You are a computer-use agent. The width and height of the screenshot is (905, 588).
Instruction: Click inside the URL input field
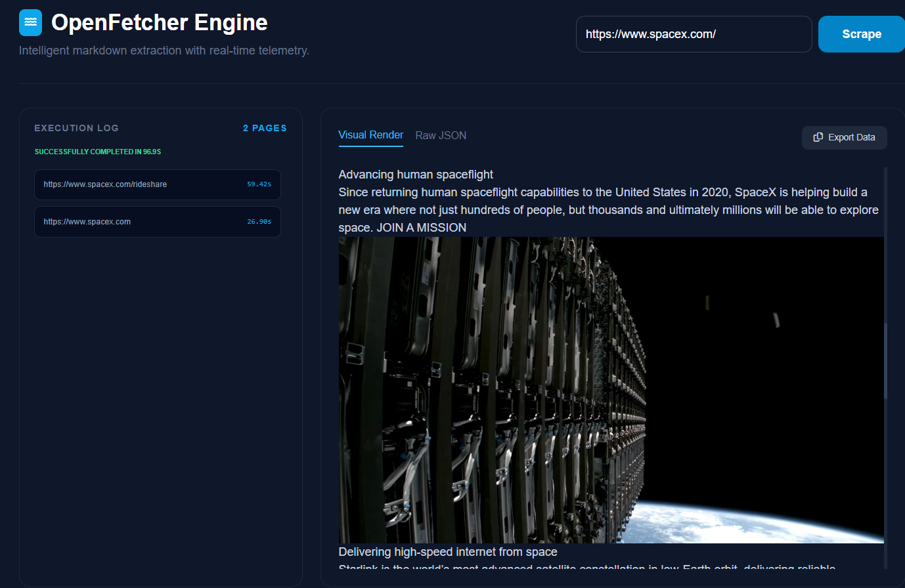pos(694,33)
